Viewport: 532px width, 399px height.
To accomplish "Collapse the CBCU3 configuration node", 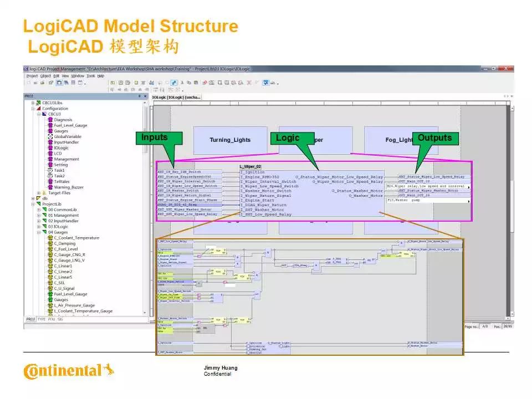I will point(38,114).
